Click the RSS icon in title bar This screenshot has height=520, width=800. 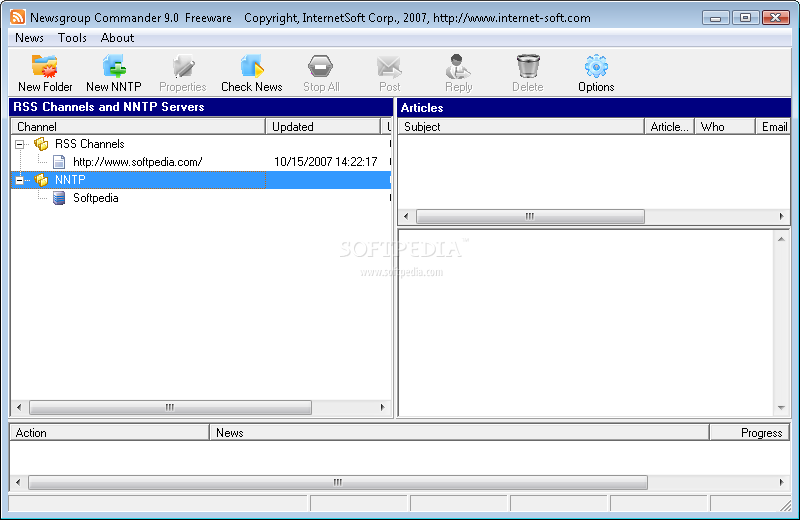(18, 17)
